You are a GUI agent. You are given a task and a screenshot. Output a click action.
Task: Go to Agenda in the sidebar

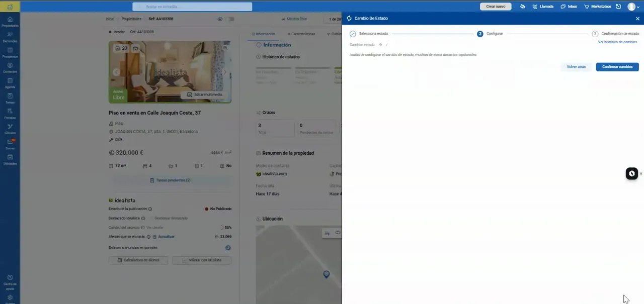coord(10,83)
